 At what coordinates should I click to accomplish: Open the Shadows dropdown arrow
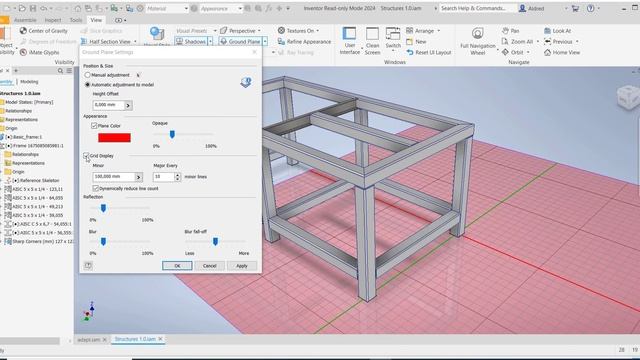211,41
